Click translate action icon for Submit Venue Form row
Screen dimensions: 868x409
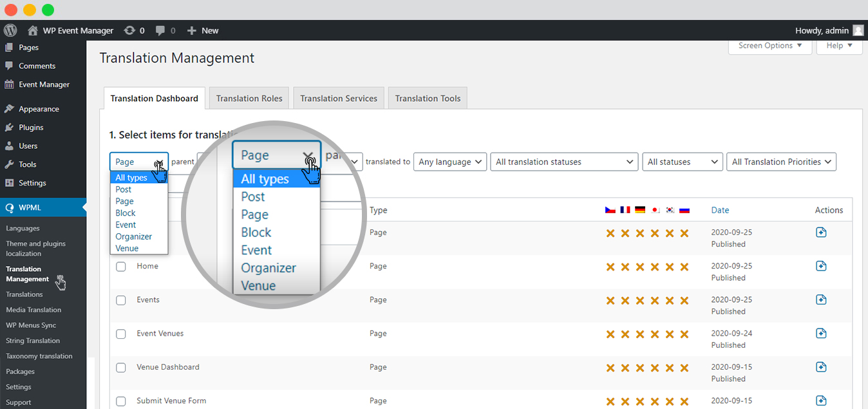pos(821,401)
